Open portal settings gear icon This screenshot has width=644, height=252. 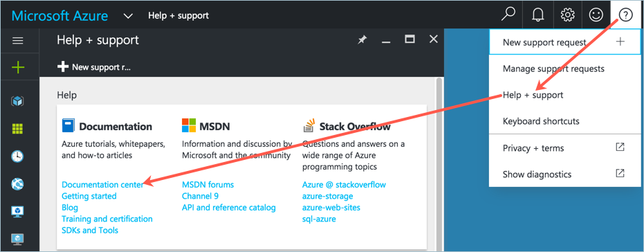point(567,15)
